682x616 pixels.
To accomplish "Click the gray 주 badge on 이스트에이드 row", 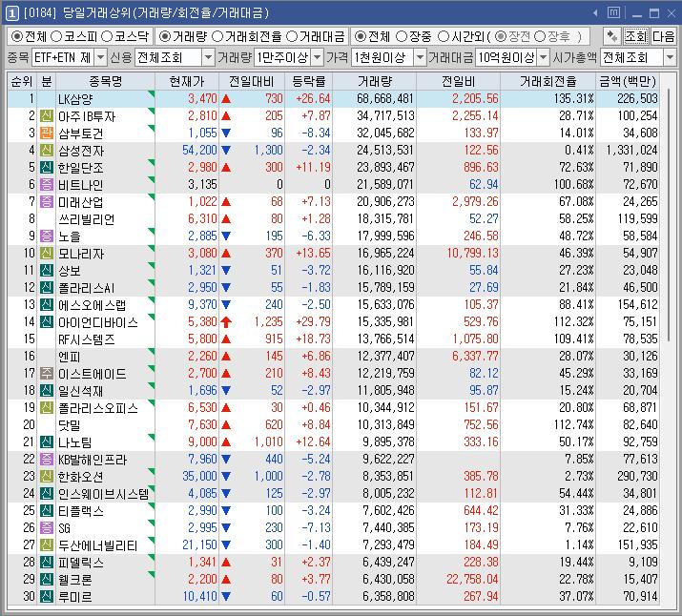I will (x=47, y=373).
